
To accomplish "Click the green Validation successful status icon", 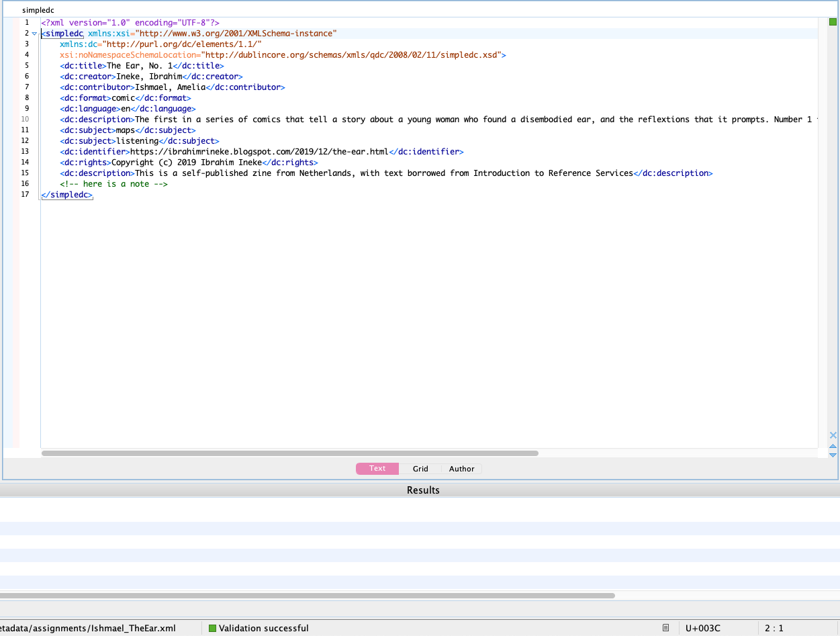I will coord(212,628).
